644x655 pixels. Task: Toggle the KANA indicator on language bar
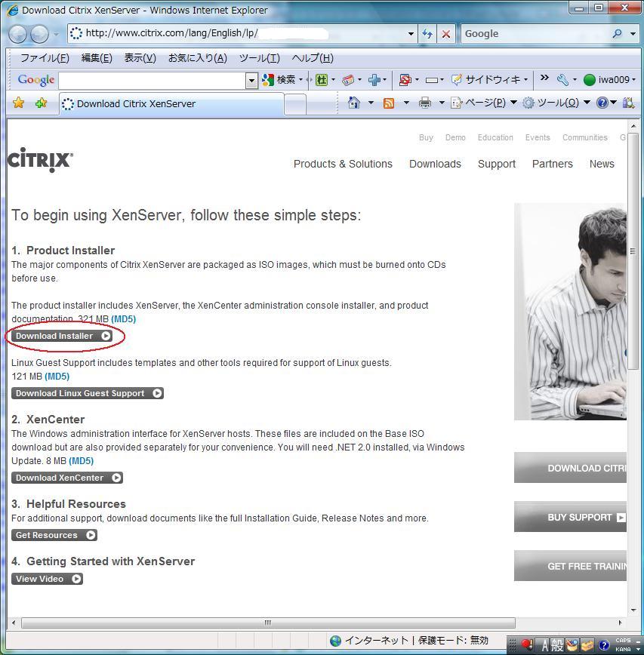(623, 649)
